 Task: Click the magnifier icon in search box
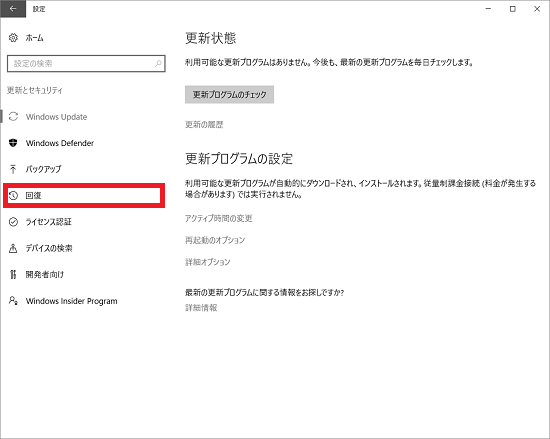(158, 63)
